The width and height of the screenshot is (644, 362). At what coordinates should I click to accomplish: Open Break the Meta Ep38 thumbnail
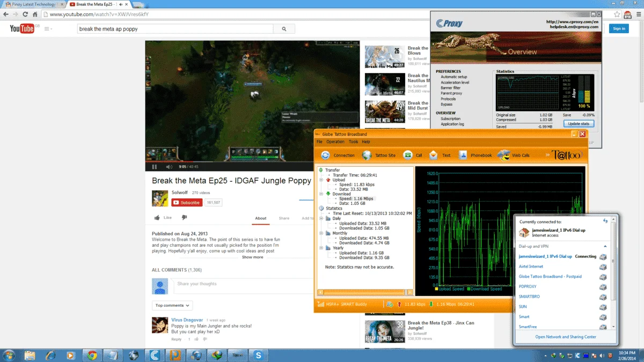pos(385,331)
